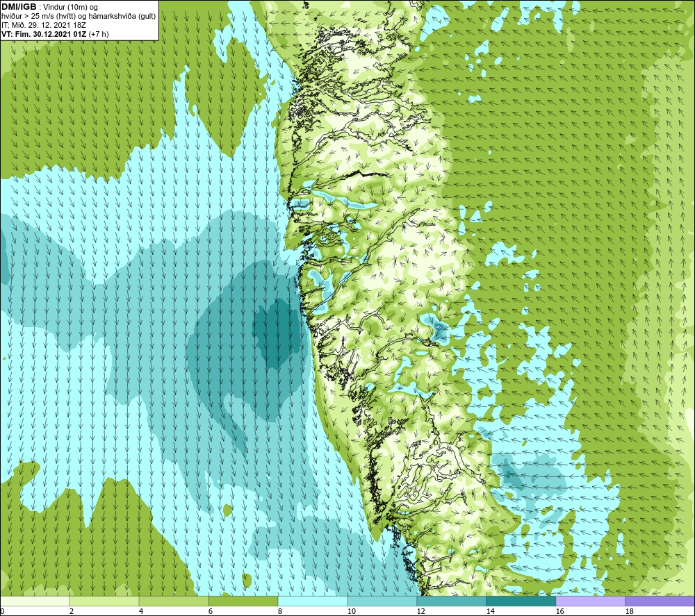Click the 2–4 m/s light green swatch
The width and height of the screenshot is (695, 616).
104,601
